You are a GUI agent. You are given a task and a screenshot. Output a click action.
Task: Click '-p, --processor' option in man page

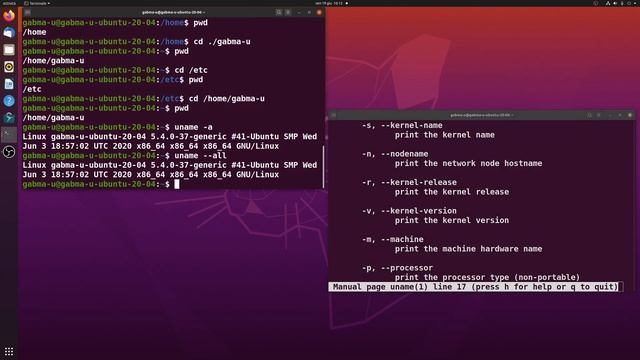tap(398, 268)
